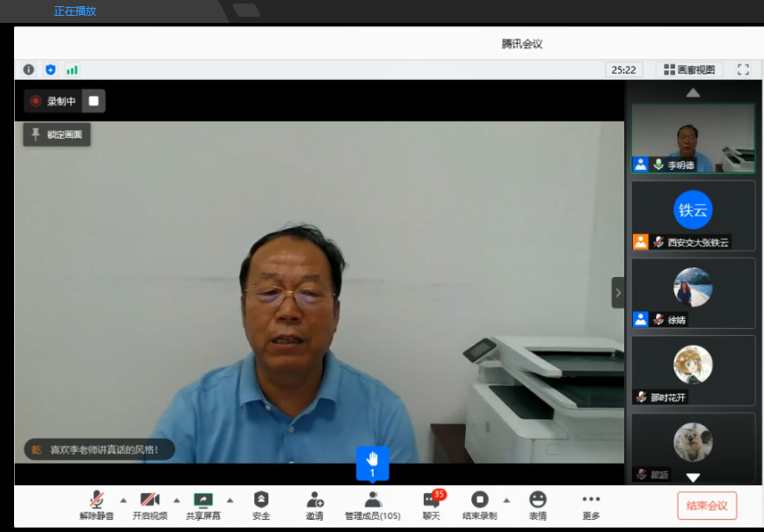Screen dimensions: 764x532
Task: Check the green network signal icon
Action: click(72, 69)
